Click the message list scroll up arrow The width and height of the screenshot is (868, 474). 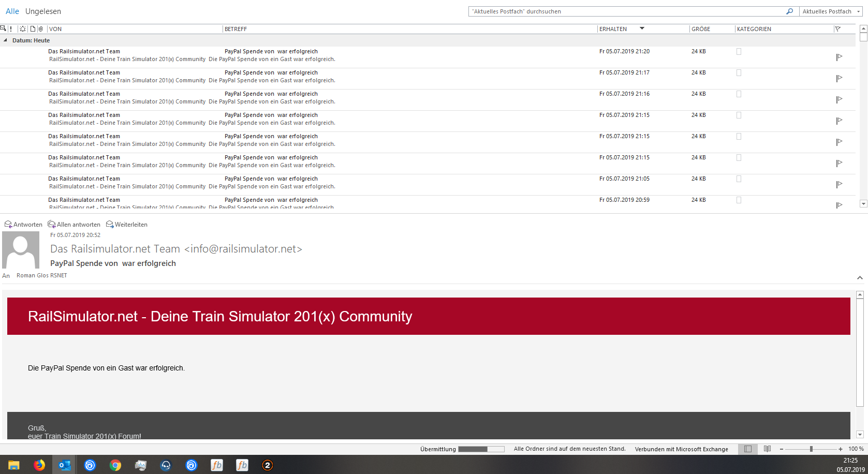click(x=863, y=28)
